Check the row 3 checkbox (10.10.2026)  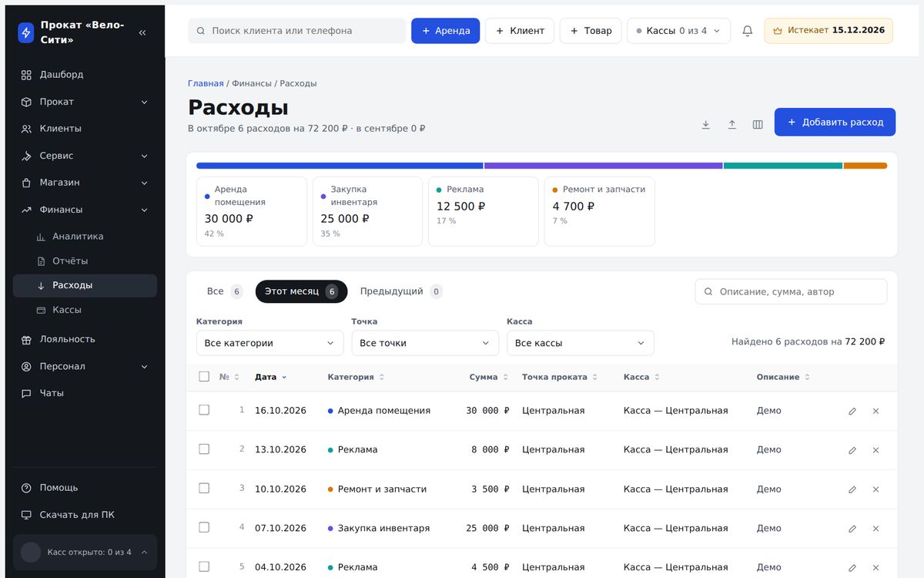(204, 488)
